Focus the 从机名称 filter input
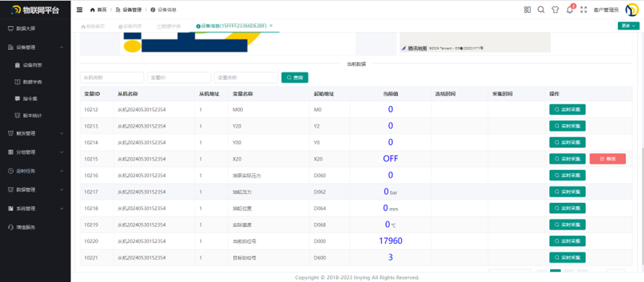This screenshot has height=282, width=644. tap(112, 78)
